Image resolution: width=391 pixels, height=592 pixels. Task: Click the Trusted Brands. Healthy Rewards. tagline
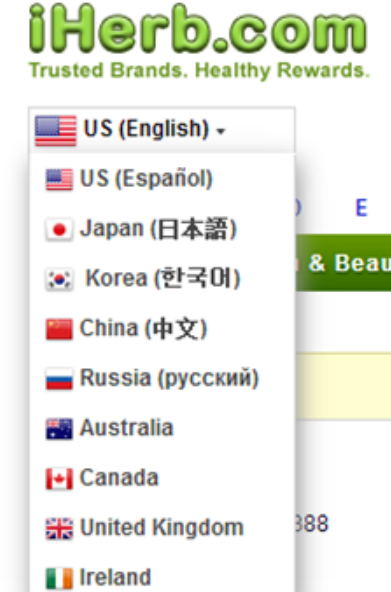[199, 71]
